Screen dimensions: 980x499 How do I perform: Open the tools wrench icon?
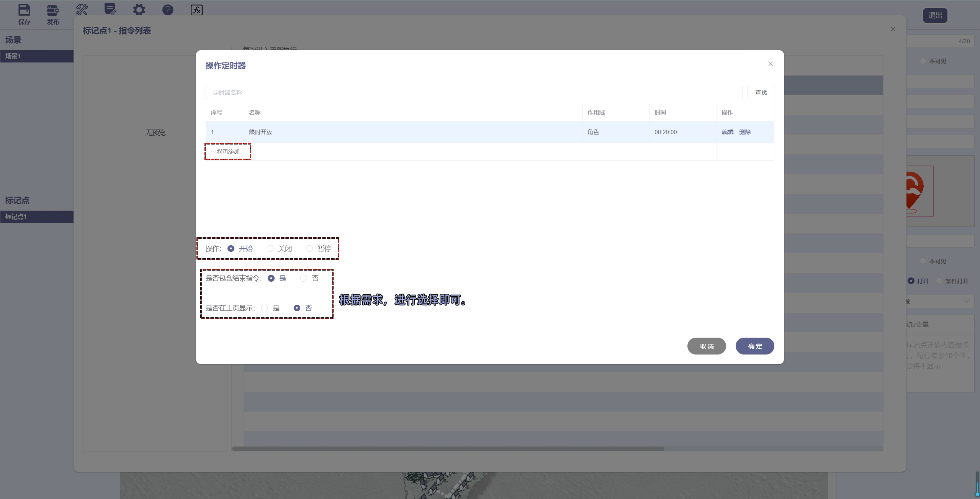[82, 10]
